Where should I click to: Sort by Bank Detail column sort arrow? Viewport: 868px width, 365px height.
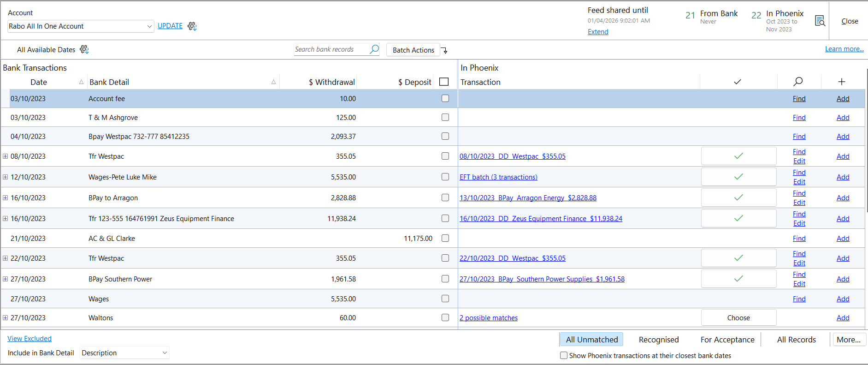(273, 82)
